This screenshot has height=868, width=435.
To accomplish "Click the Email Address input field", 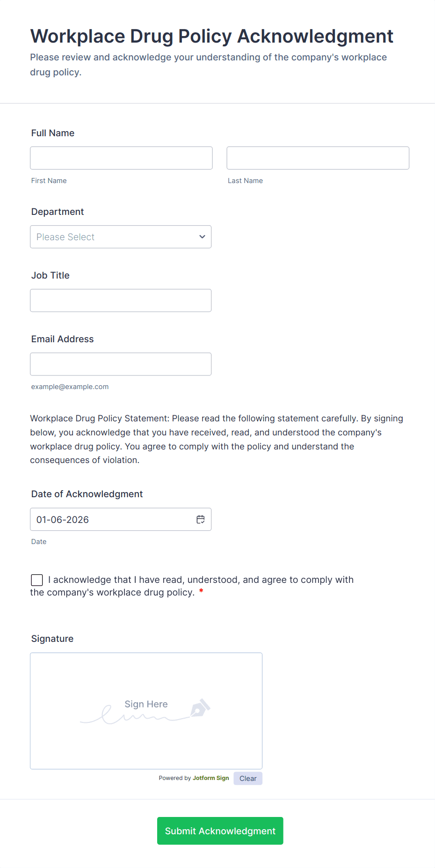I will (121, 364).
